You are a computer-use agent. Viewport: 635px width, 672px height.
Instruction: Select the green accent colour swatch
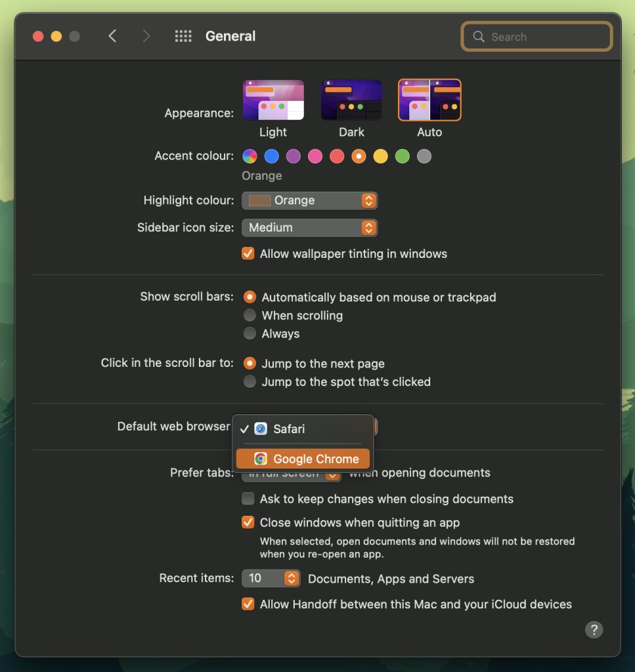pyautogui.click(x=402, y=156)
